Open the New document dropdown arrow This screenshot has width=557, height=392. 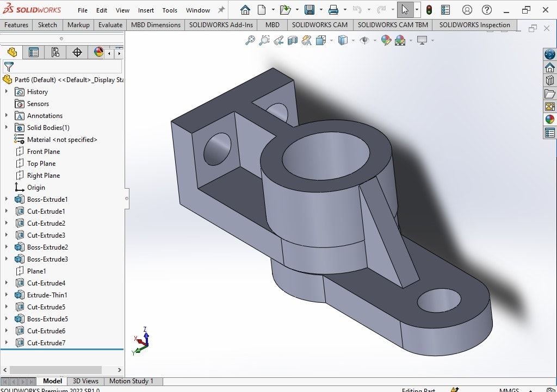click(x=273, y=10)
